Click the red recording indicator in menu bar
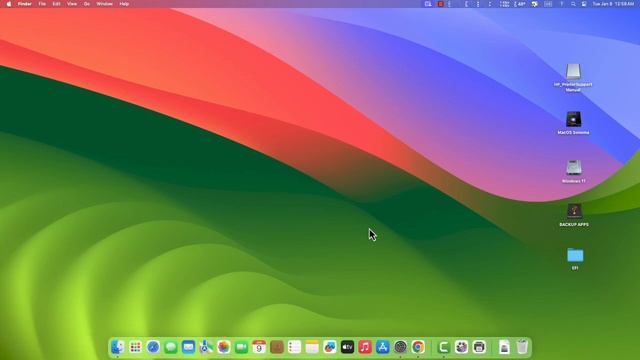 point(440,4)
